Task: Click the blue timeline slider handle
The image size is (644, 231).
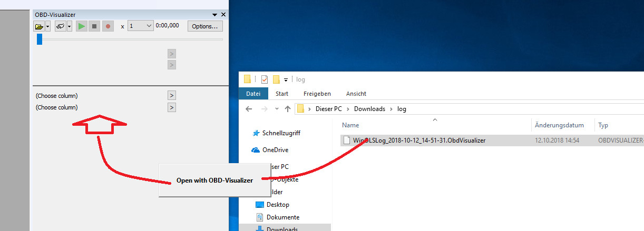Action: tap(40, 39)
